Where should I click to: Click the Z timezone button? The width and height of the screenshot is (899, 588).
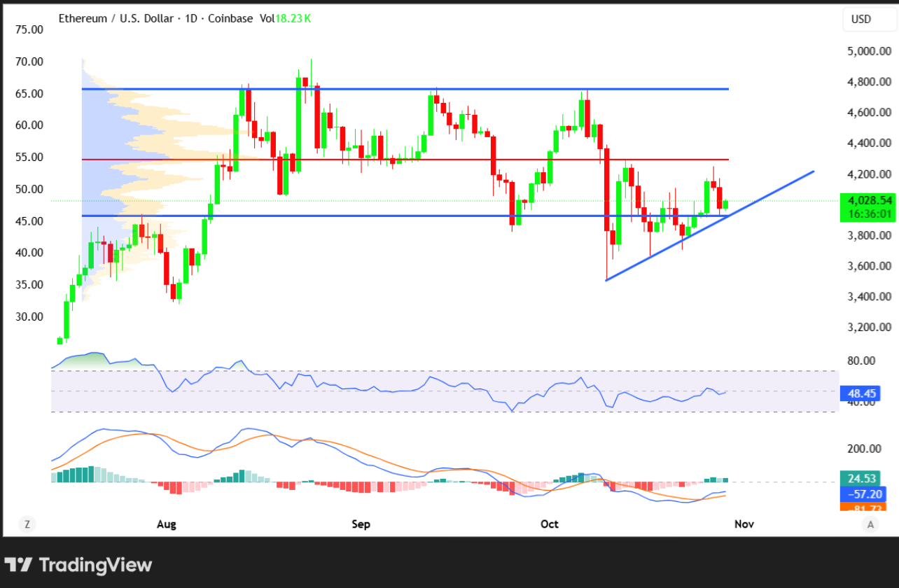click(x=27, y=524)
